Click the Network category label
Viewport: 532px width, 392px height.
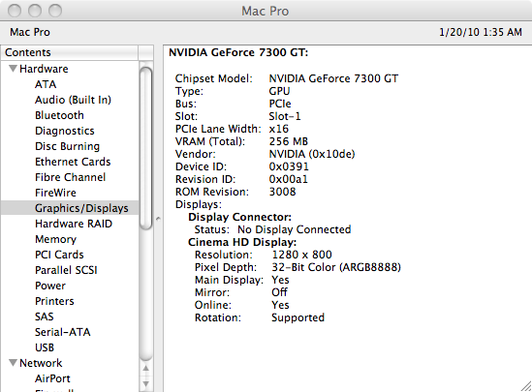click(41, 363)
